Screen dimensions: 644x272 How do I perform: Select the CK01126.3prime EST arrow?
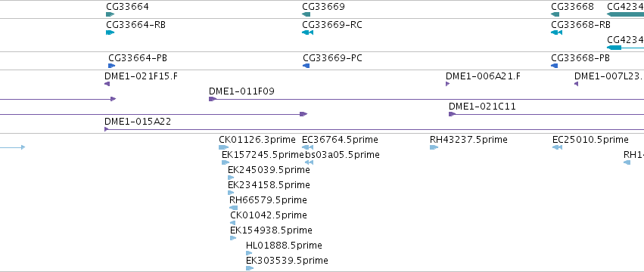tap(224, 147)
